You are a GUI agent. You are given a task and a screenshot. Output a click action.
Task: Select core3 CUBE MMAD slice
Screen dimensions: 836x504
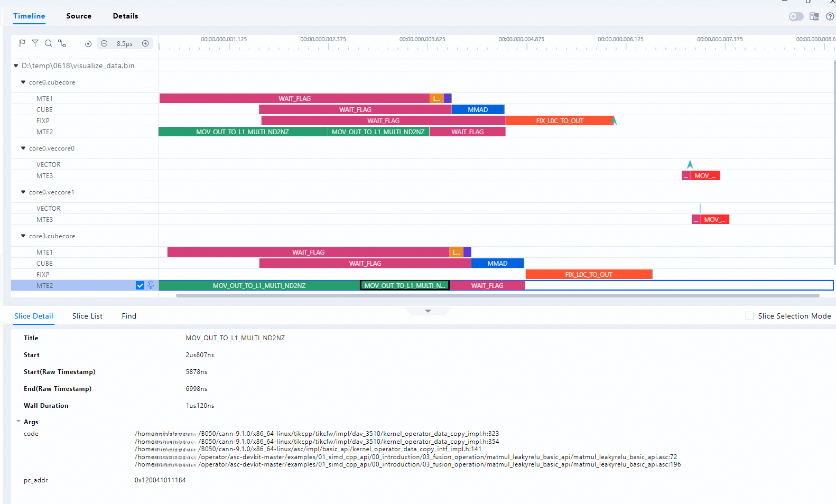(497, 263)
